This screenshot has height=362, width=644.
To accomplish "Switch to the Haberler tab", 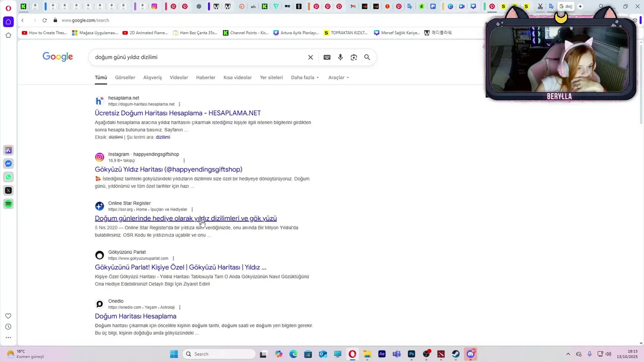I will tap(206, 77).
